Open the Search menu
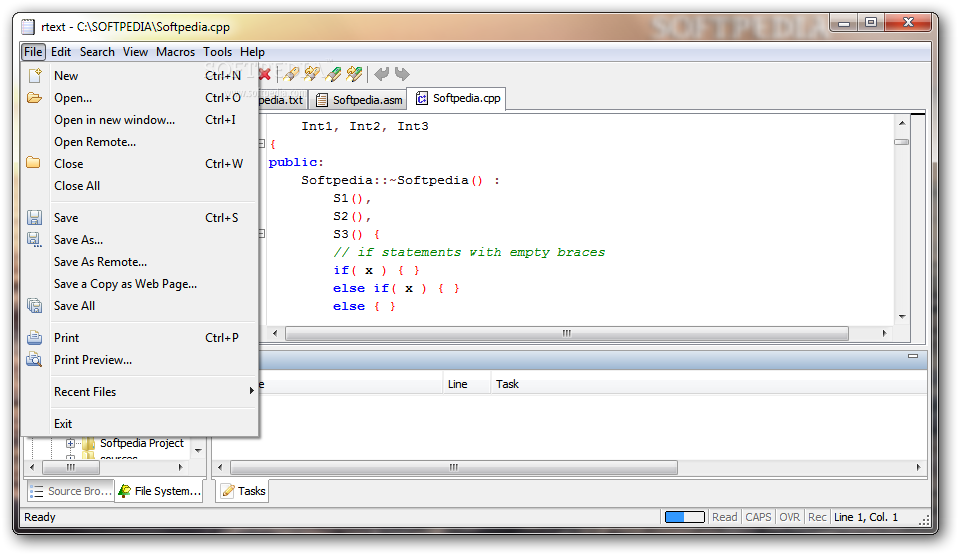 pos(97,52)
